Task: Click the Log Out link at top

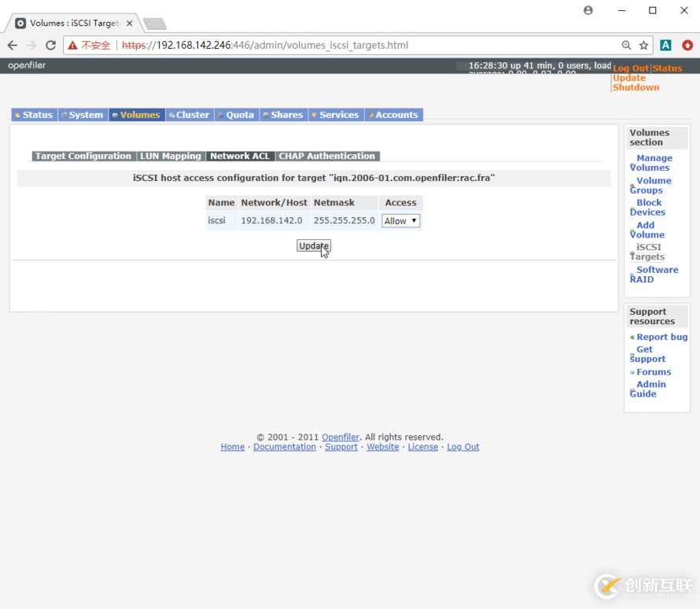Action: [630, 68]
